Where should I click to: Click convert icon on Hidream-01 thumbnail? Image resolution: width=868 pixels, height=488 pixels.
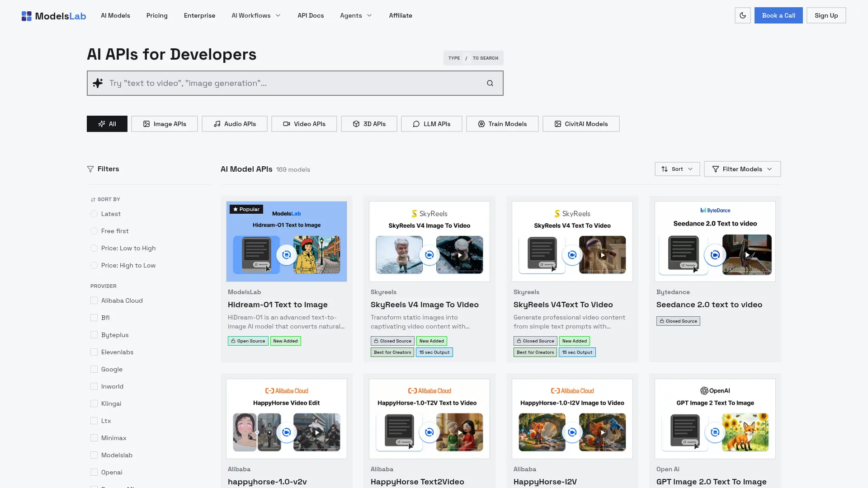287,255
